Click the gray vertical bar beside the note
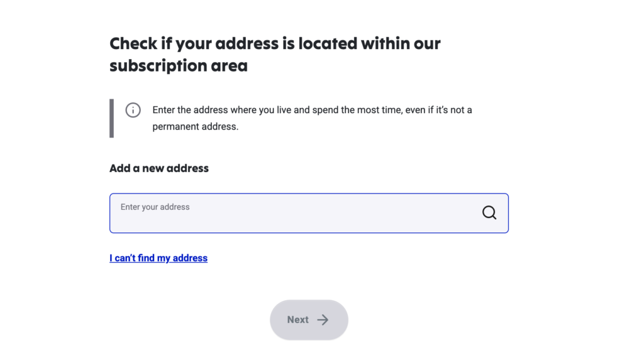 112,118
